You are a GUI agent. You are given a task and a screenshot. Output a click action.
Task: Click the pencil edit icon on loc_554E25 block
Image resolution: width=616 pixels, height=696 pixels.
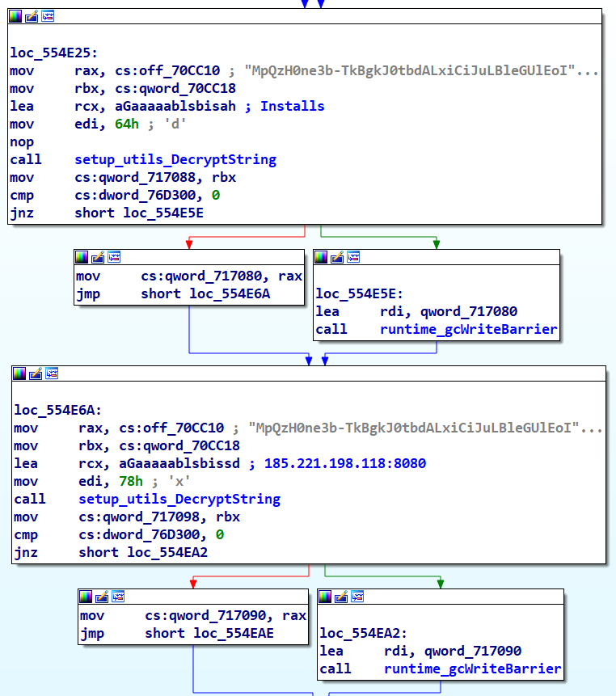click(x=32, y=16)
